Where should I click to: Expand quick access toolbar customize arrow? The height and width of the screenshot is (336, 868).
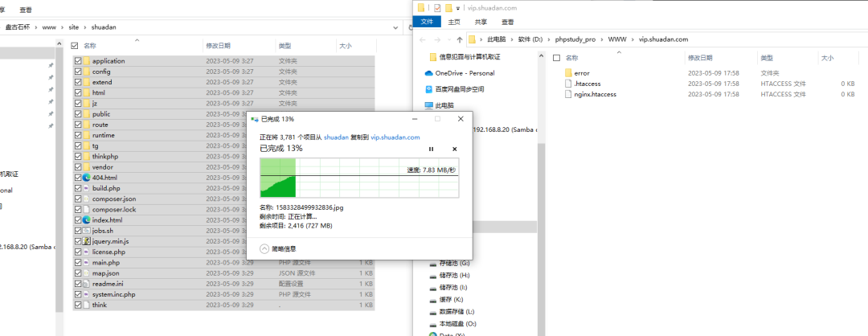point(458,8)
